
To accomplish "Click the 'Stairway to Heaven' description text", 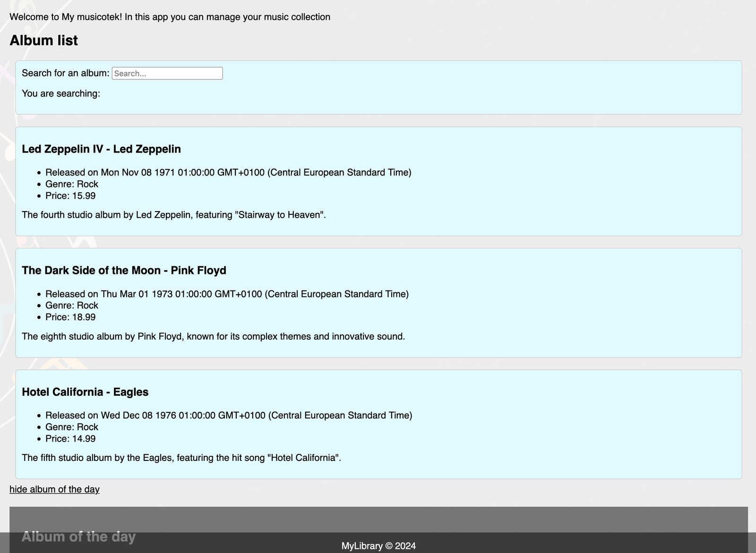I will 174,215.
